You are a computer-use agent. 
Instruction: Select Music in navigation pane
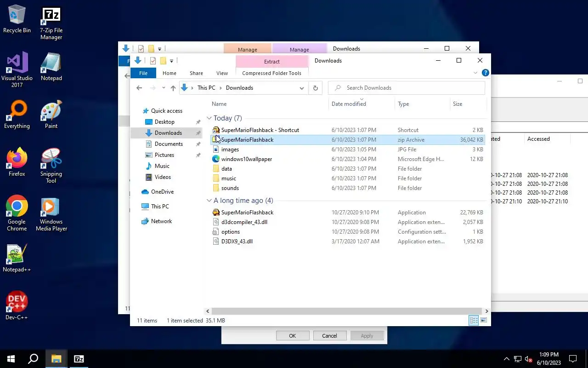click(162, 166)
